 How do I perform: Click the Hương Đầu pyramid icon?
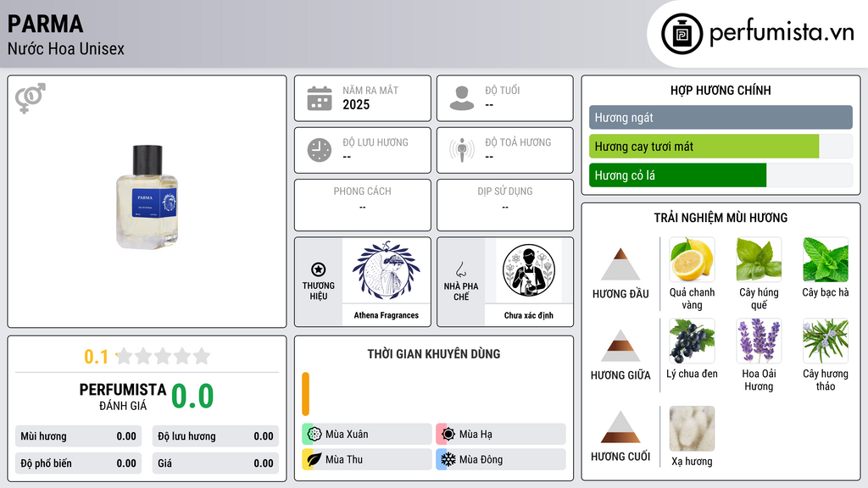(x=620, y=264)
